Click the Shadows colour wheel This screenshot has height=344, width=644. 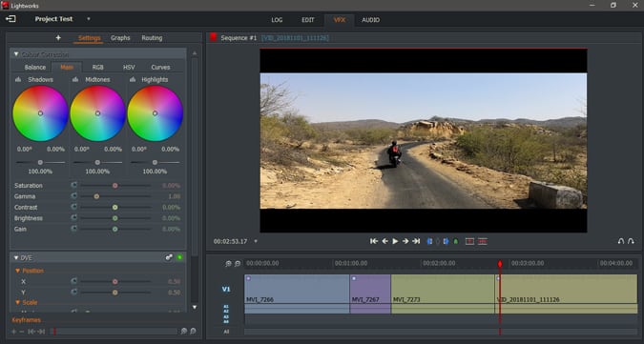tap(40, 113)
